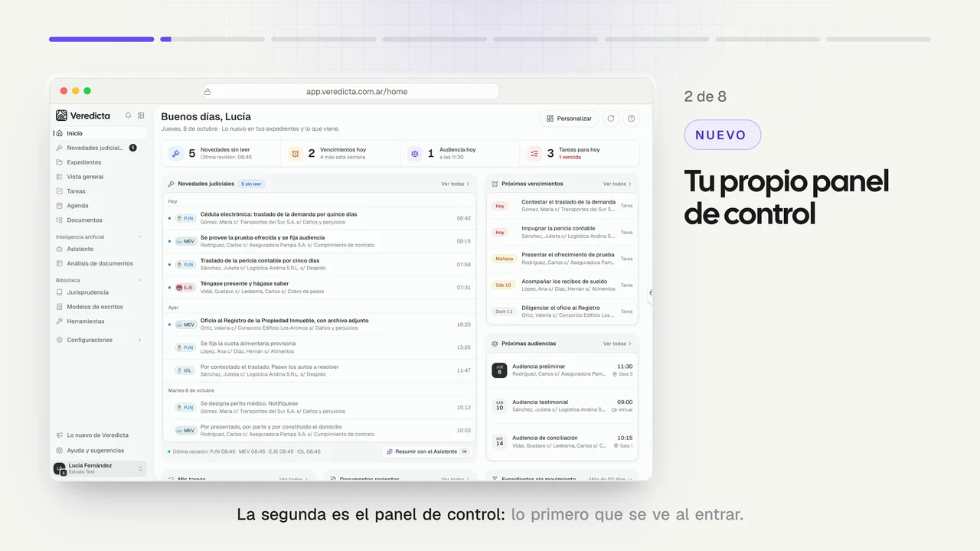This screenshot has height=551, width=980.
Task: Click the refresh icon beside Personalizar
Action: click(610, 119)
